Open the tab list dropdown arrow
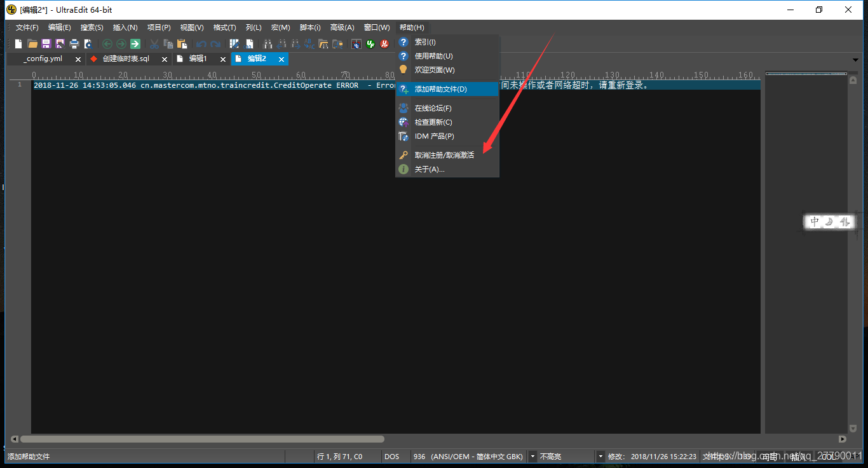The width and height of the screenshot is (868, 468). (855, 60)
